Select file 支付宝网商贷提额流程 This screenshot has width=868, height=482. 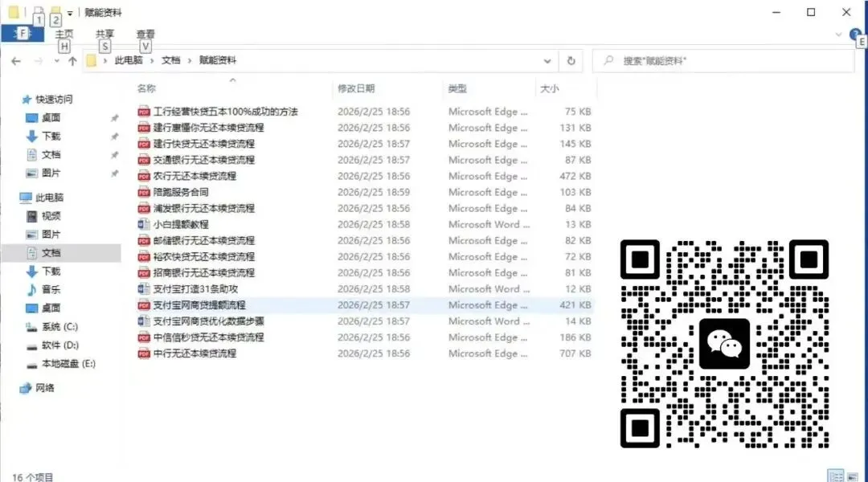pyautogui.click(x=199, y=305)
